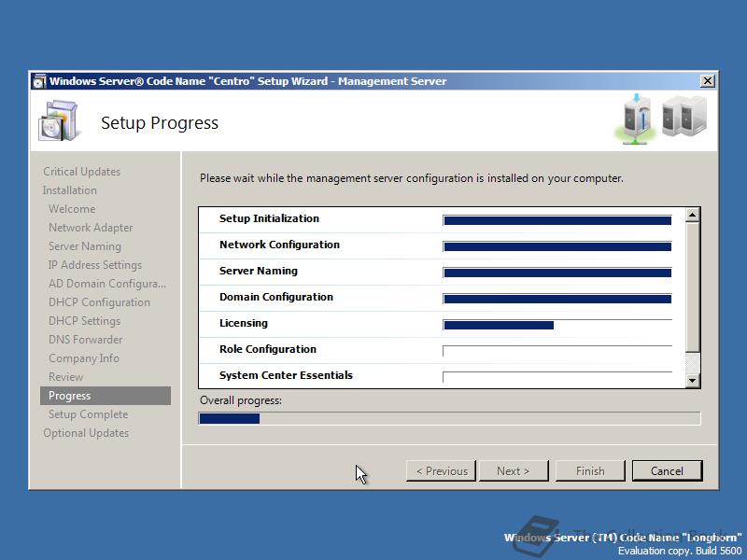The height and width of the screenshot is (560, 747).
Task: Click the empty Role Configuration progress bar
Action: point(557,352)
